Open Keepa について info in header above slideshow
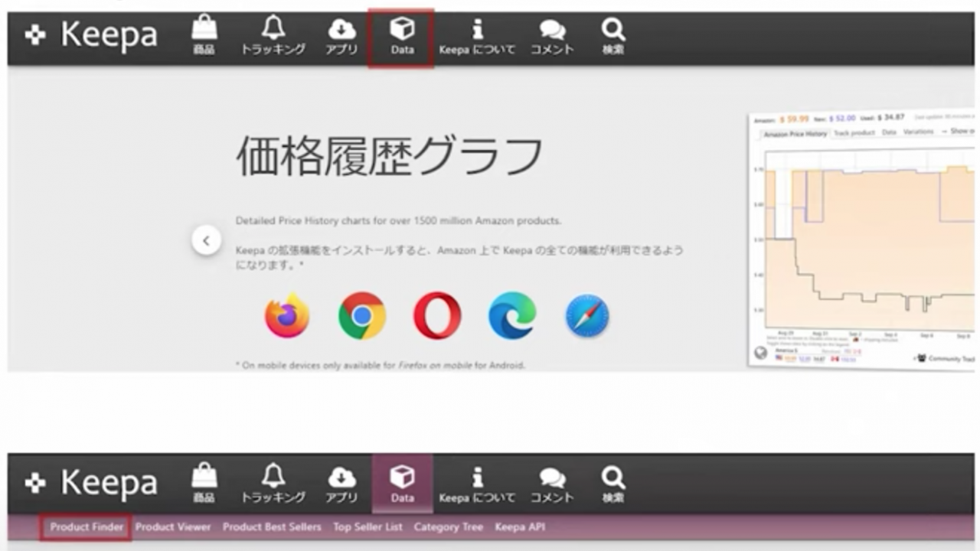Viewport: 980px width, 551px height. [x=477, y=37]
